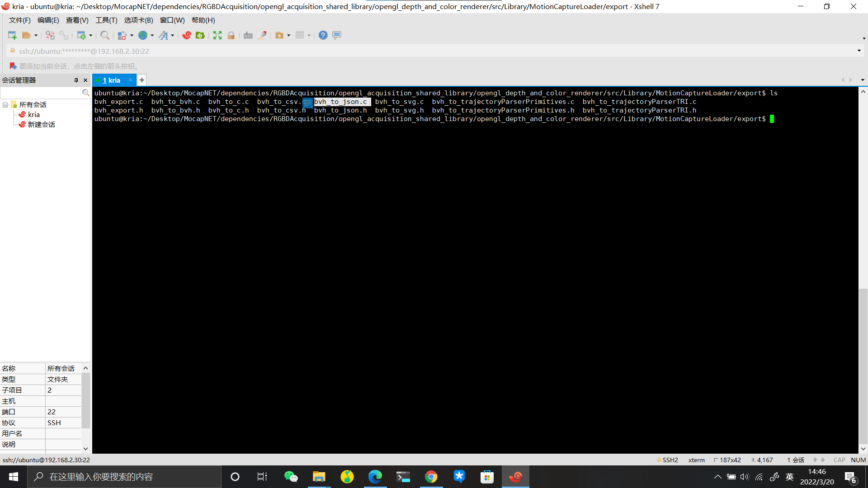Toggle the compose bar speech bubble
This screenshot has width=868, height=488.
click(x=336, y=35)
